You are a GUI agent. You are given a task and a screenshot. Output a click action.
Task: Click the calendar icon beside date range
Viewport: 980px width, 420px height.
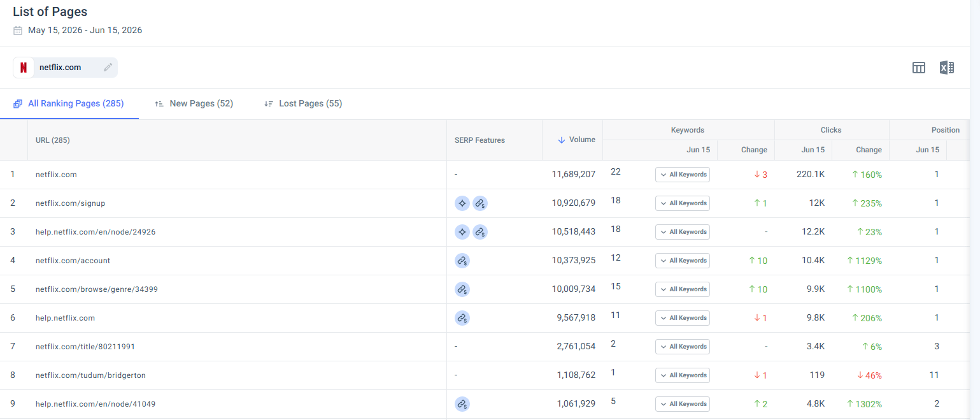point(18,31)
